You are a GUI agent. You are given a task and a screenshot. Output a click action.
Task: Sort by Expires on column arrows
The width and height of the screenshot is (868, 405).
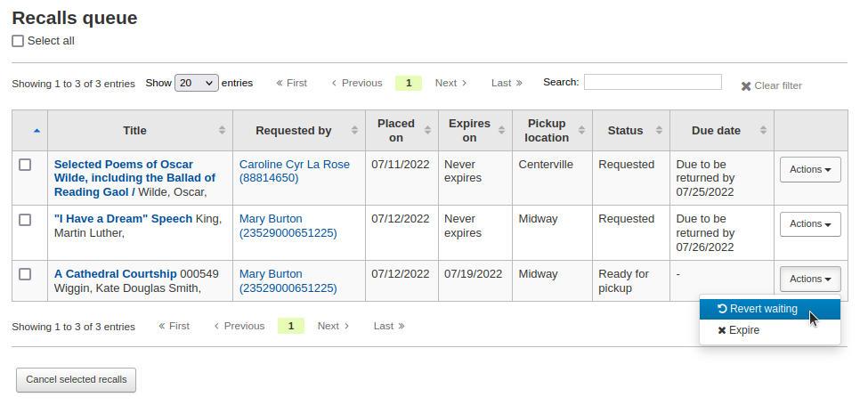pyautogui.click(x=502, y=131)
